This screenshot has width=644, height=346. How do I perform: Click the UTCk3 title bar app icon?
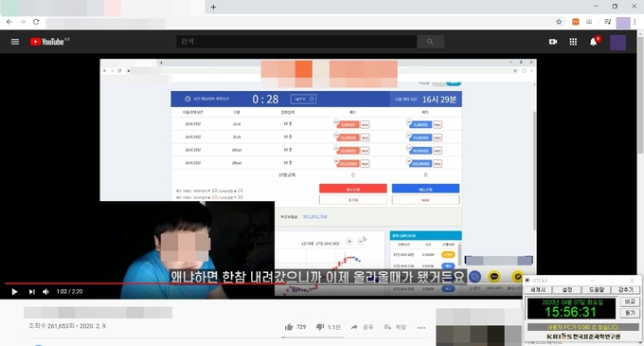point(528,281)
